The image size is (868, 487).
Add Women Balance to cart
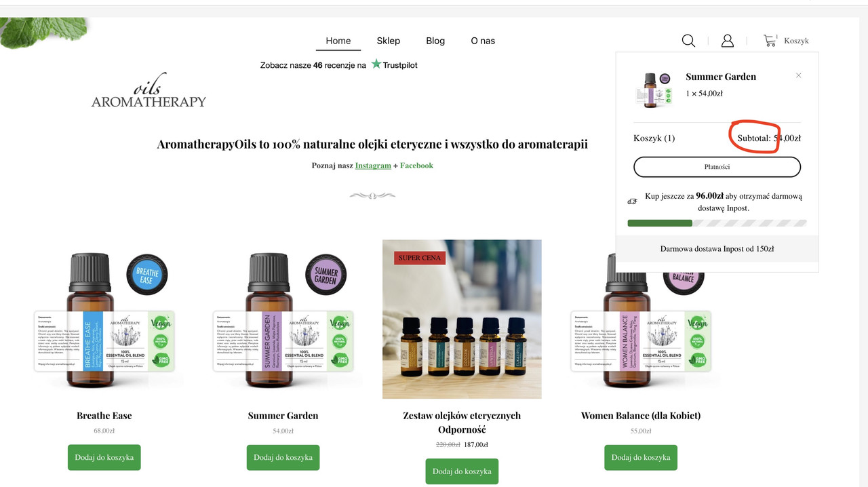pos(641,458)
